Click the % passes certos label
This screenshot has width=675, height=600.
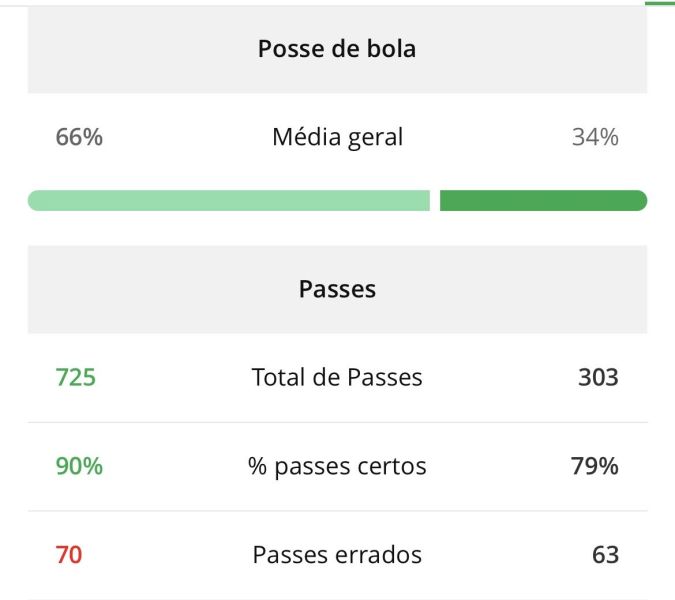337,466
